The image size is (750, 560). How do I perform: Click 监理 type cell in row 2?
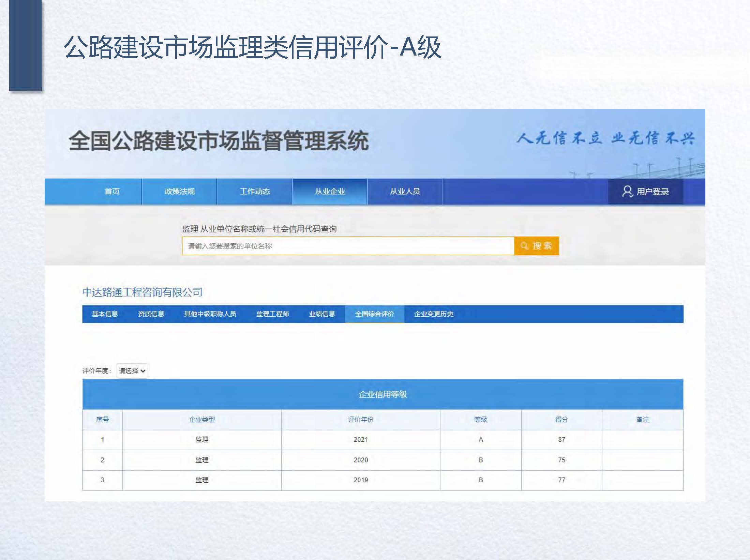coord(202,460)
